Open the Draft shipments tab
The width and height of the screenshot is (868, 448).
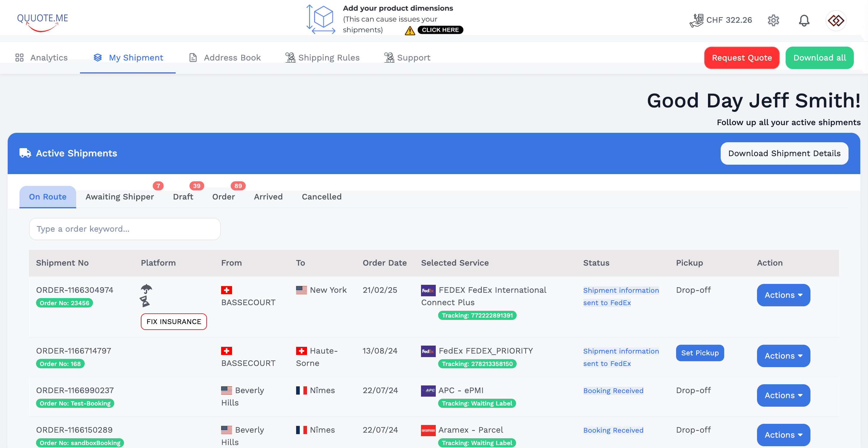[x=183, y=197]
